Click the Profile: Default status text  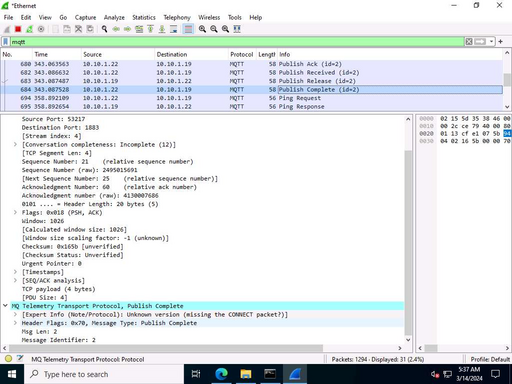490,359
